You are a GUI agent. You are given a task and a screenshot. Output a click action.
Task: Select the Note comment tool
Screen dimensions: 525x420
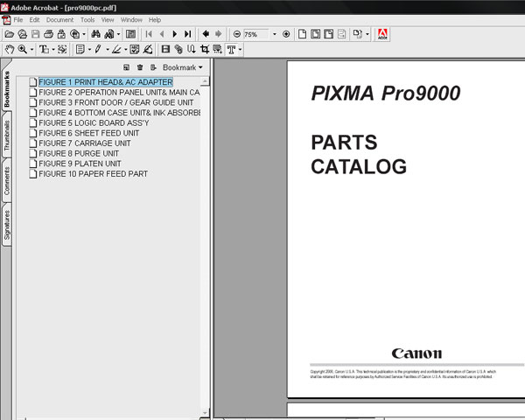[x=80, y=50]
